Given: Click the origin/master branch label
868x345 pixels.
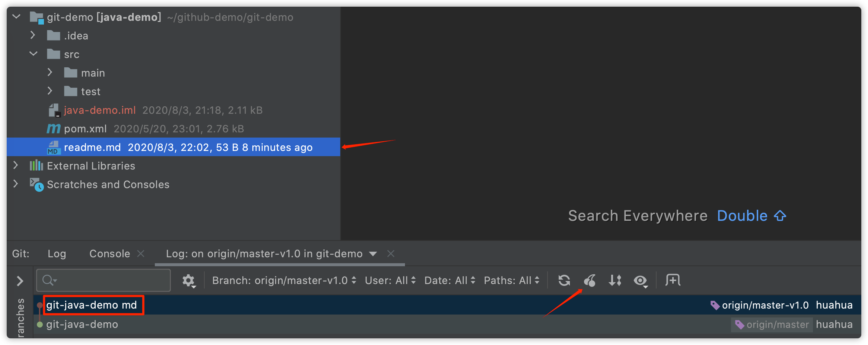Looking at the screenshot, I should (x=778, y=325).
